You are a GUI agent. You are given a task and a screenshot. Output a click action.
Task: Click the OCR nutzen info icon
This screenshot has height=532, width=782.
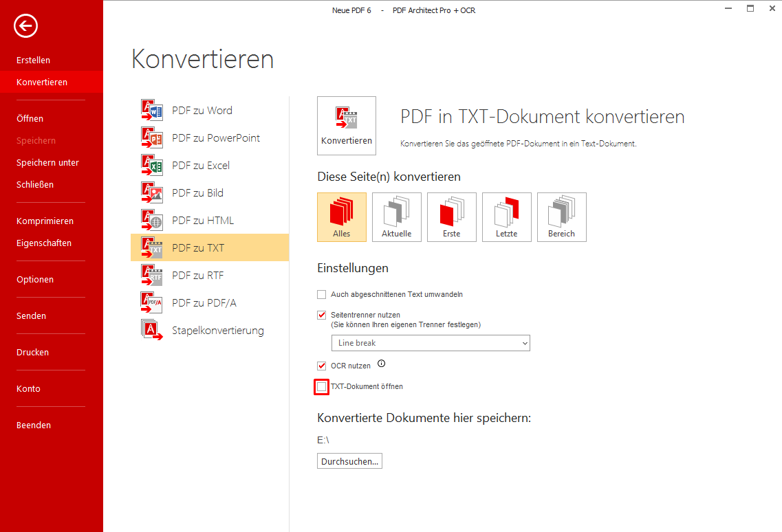tap(382, 364)
